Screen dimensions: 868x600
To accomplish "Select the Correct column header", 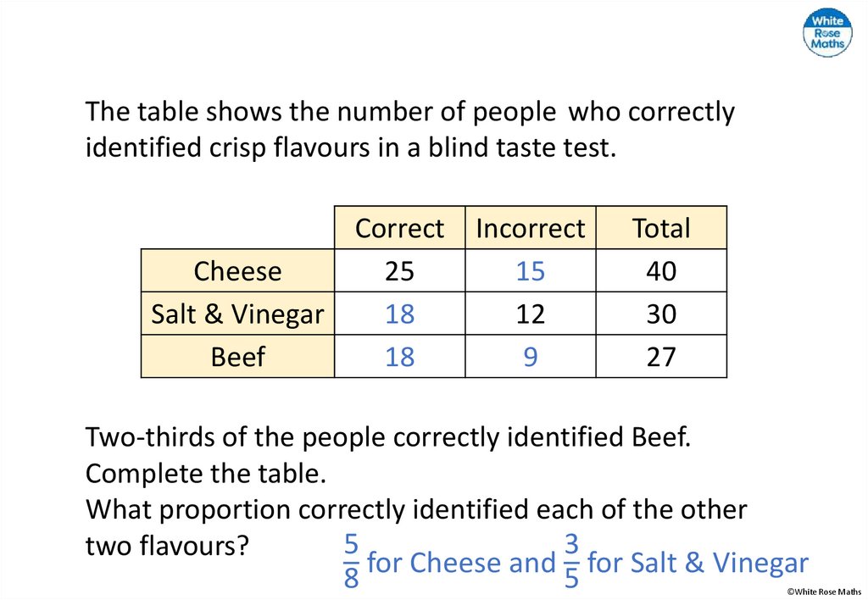I will tap(399, 228).
